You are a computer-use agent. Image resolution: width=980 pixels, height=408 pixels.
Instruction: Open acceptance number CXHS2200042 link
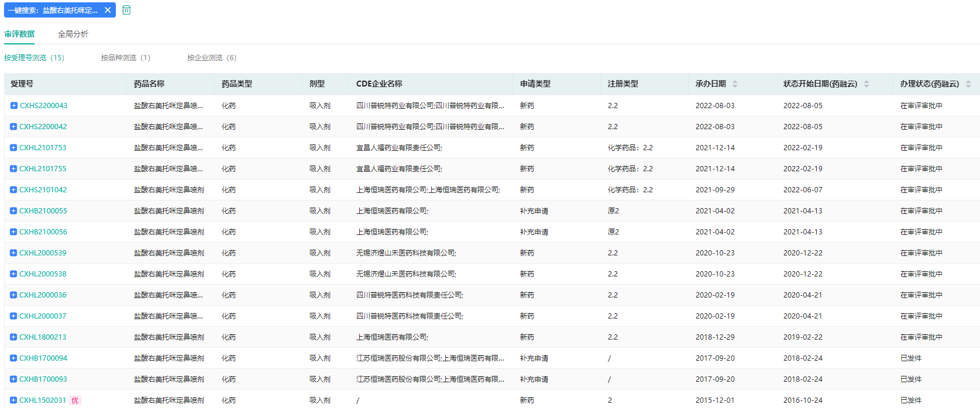tap(43, 127)
